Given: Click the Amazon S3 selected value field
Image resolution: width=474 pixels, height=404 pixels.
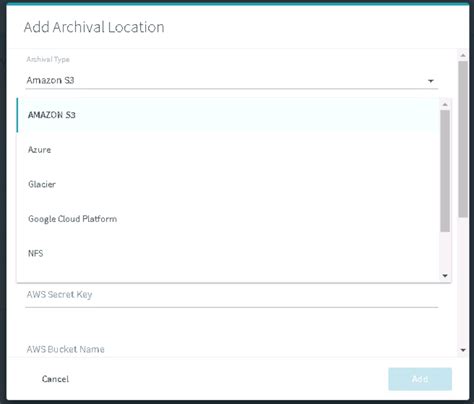Looking at the screenshot, I should (232, 80).
